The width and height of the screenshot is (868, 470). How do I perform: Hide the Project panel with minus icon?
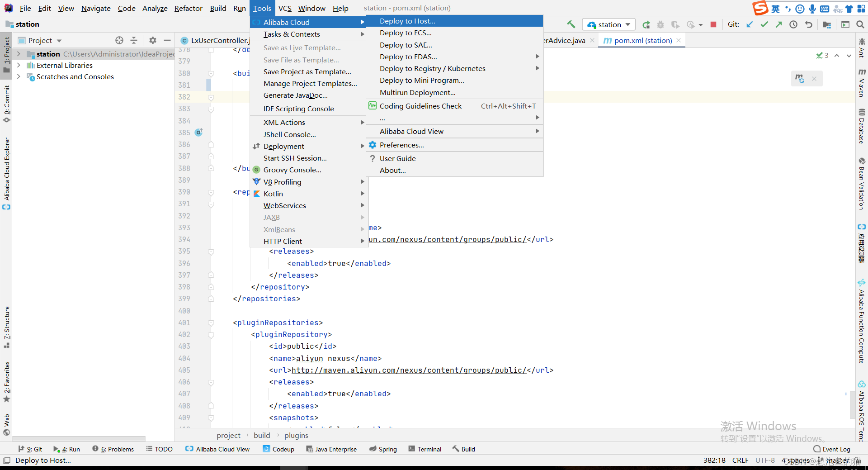pos(167,40)
